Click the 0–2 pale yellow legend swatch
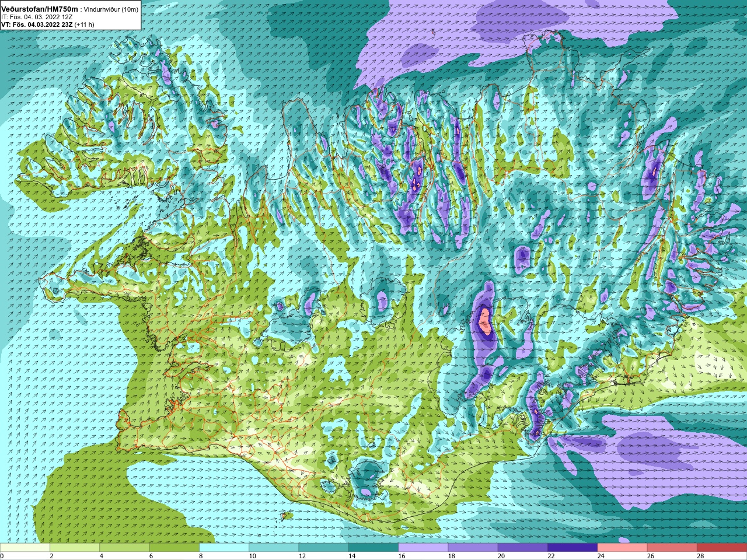This screenshot has height=560, width=747. tap(25, 548)
